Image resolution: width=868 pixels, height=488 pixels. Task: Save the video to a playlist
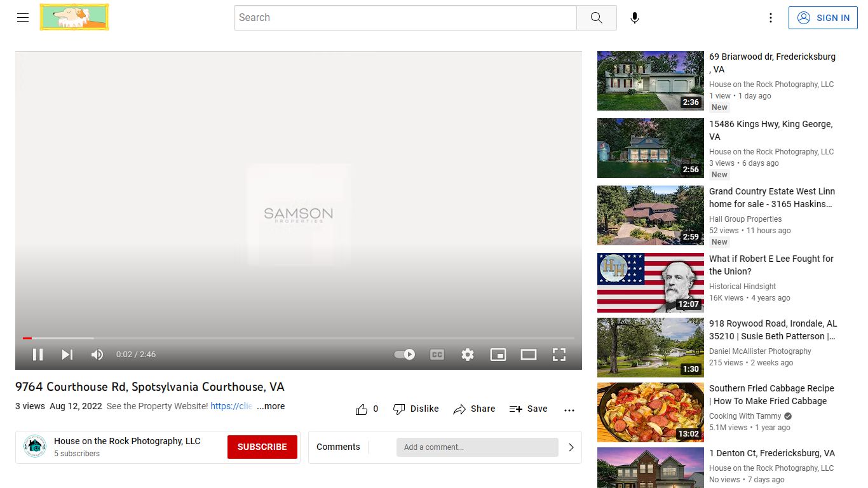pyautogui.click(x=528, y=409)
